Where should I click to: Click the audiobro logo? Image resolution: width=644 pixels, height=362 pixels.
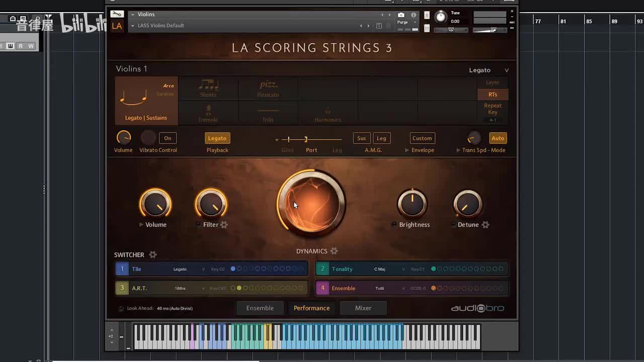(477, 308)
